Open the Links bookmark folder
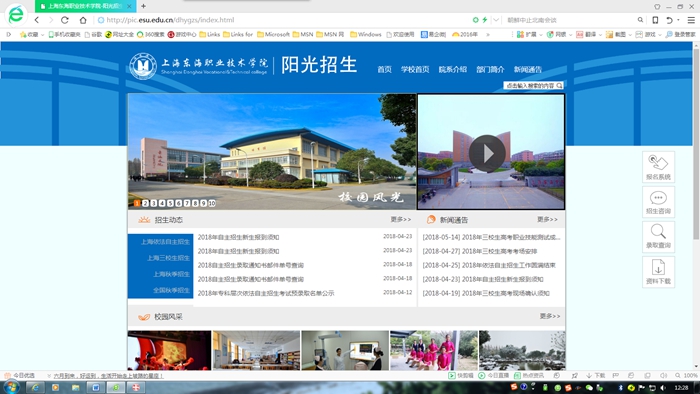700x394 pixels. click(x=210, y=34)
